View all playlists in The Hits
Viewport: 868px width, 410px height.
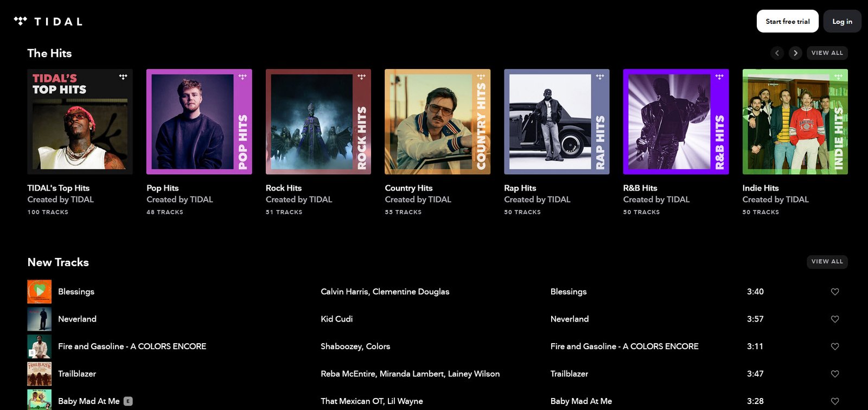pyautogui.click(x=827, y=53)
